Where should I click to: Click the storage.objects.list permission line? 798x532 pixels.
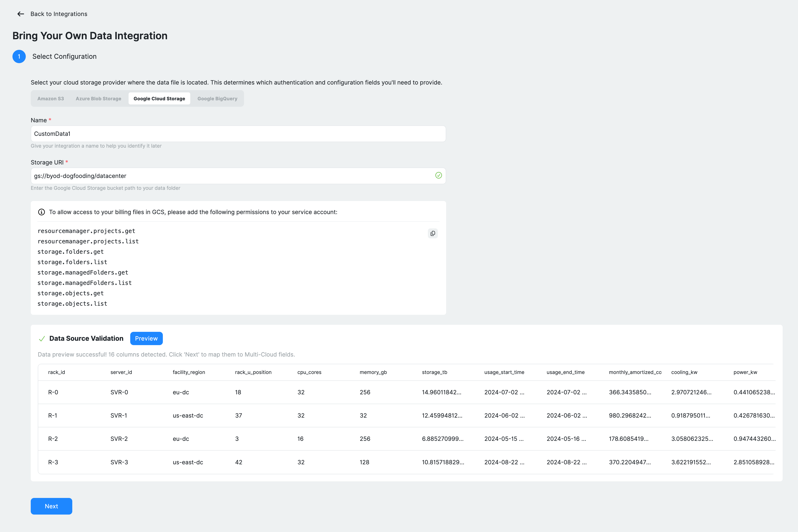click(x=72, y=304)
